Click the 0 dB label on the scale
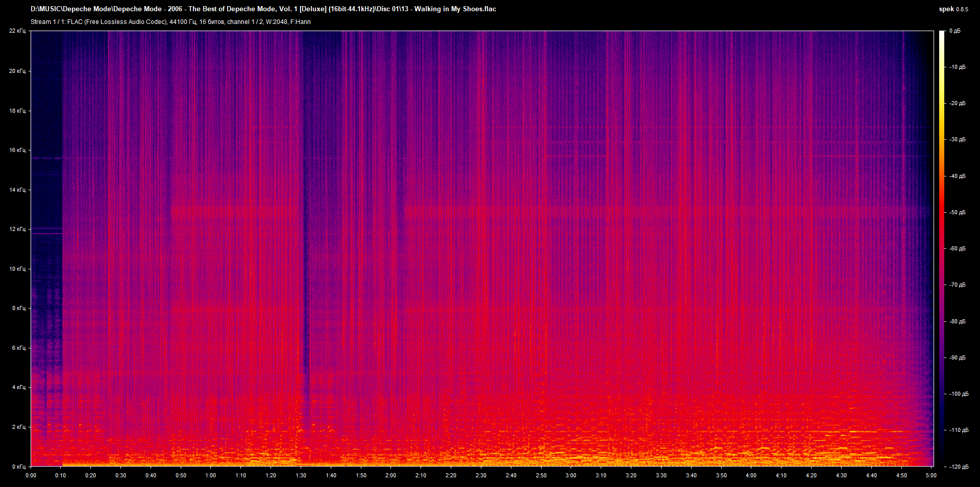 954,31
